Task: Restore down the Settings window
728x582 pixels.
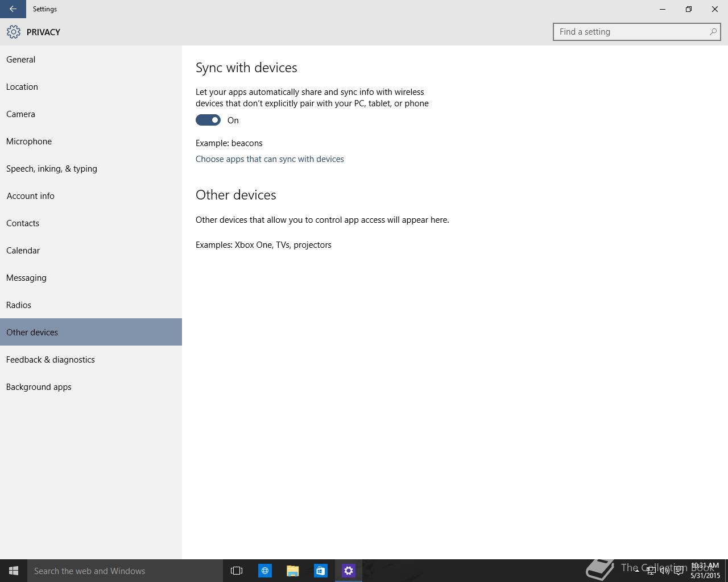Action: (689, 9)
